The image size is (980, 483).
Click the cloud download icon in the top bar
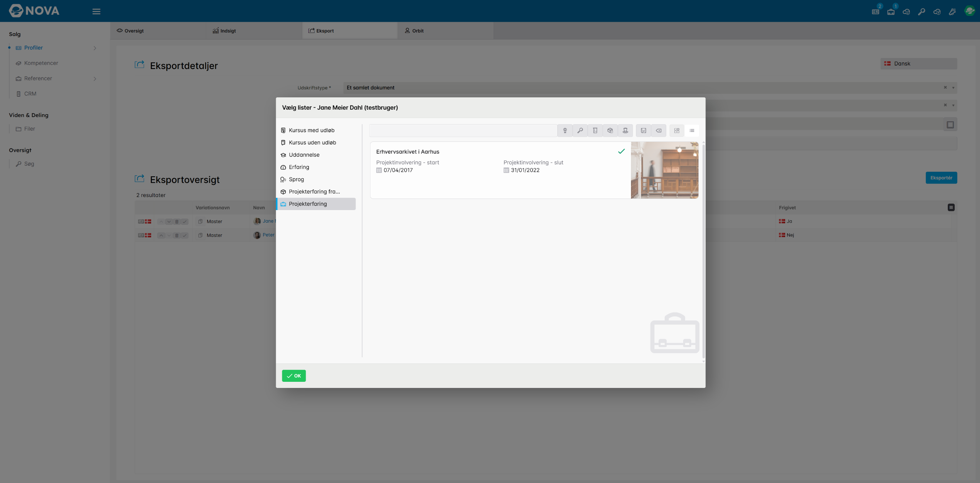tap(906, 11)
